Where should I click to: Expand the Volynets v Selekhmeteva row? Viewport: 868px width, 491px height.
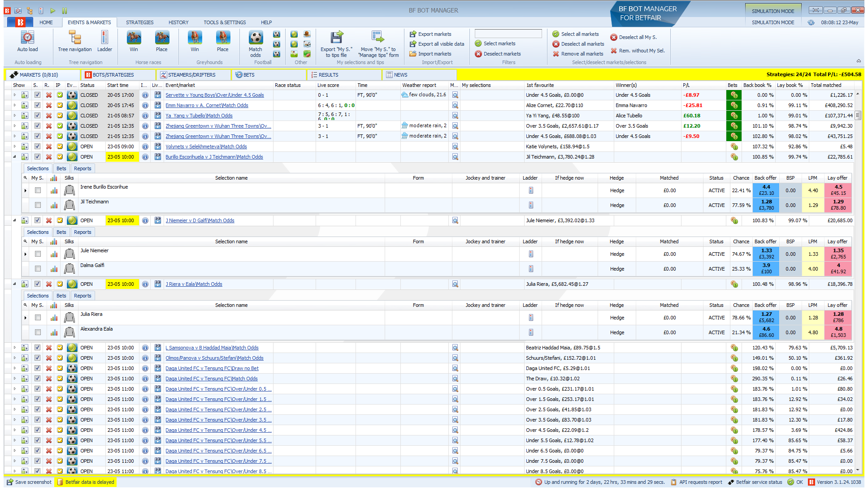point(14,146)
